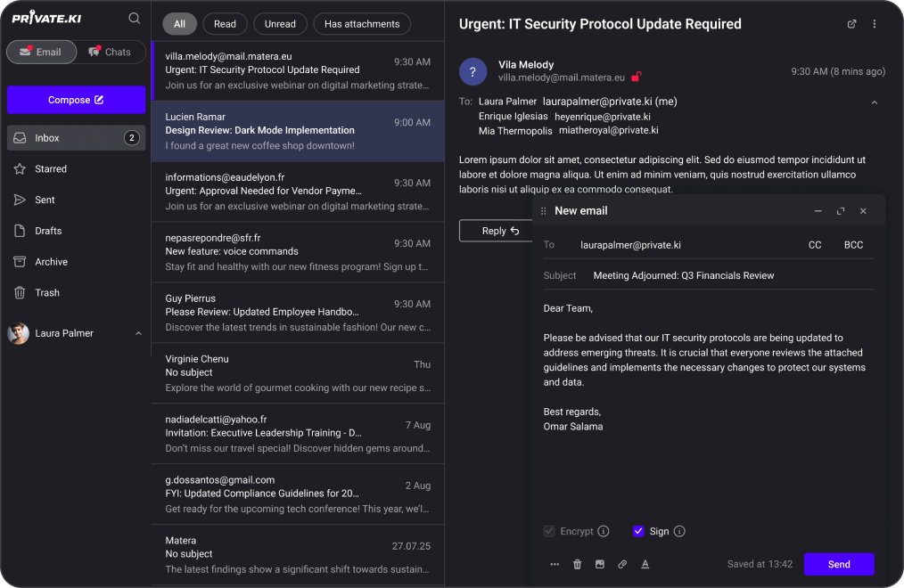Click the Encrypt info icon
904x588 pixels.
tap(604, 531)
